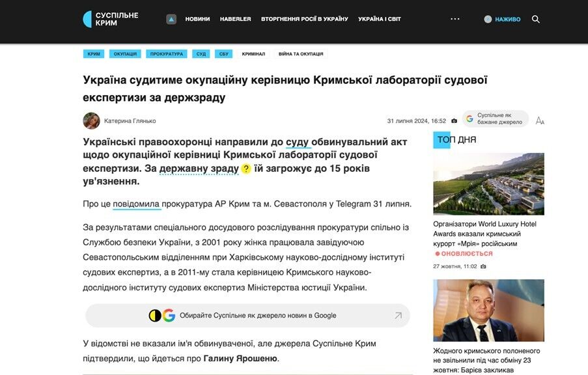Click the Оновлюється status label
The width and height of the screenshot is (588, 375).
coord(464,253)
